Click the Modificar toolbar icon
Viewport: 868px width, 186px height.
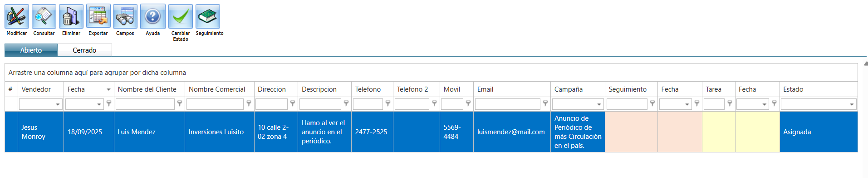click(x=17, y=17)
